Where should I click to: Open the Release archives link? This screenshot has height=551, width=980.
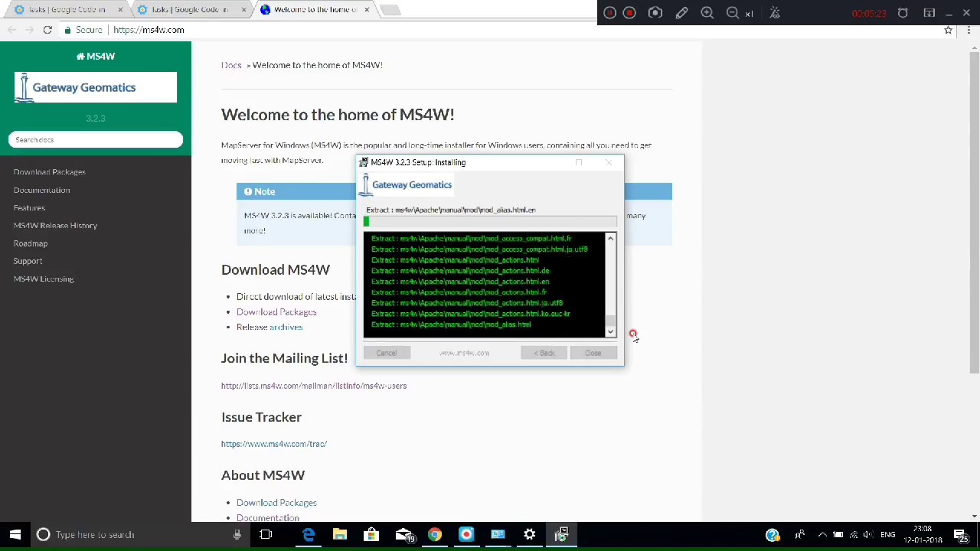tap(286, 327)
